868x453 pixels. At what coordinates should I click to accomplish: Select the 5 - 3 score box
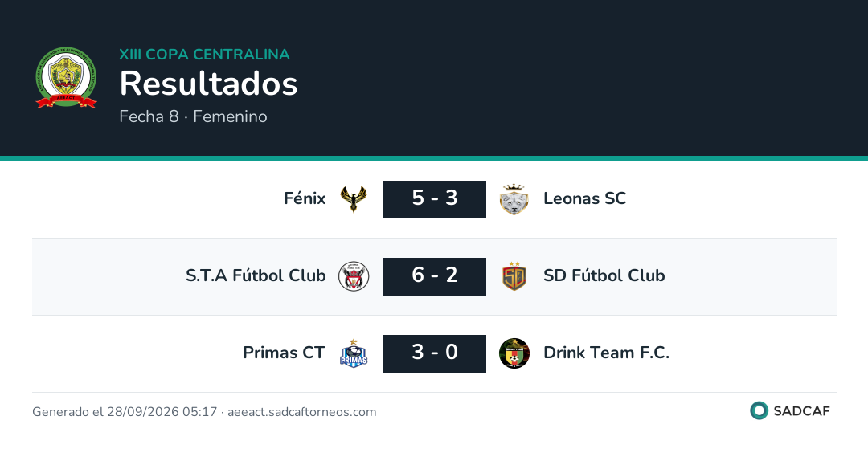(434, 199)
